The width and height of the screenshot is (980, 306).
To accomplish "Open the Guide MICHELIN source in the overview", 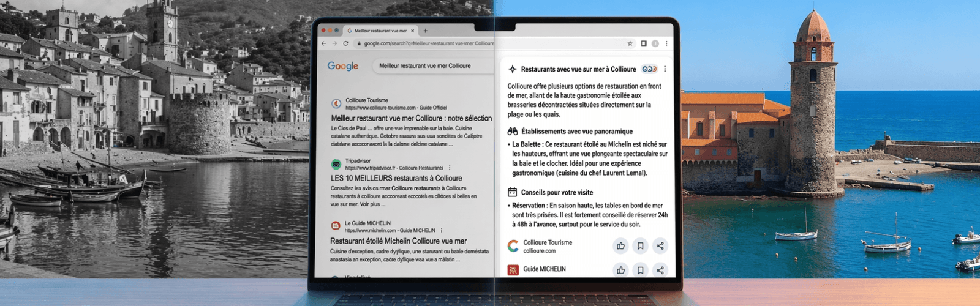I will (x=545, y=269).
